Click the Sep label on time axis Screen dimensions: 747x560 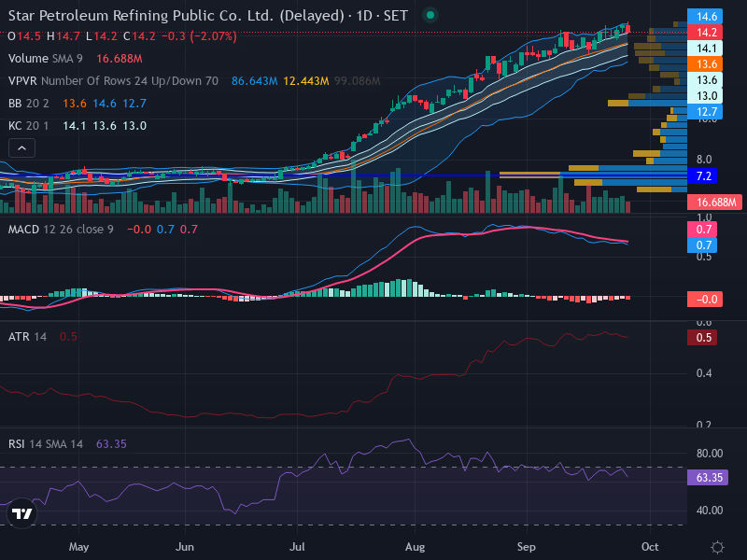527,547
